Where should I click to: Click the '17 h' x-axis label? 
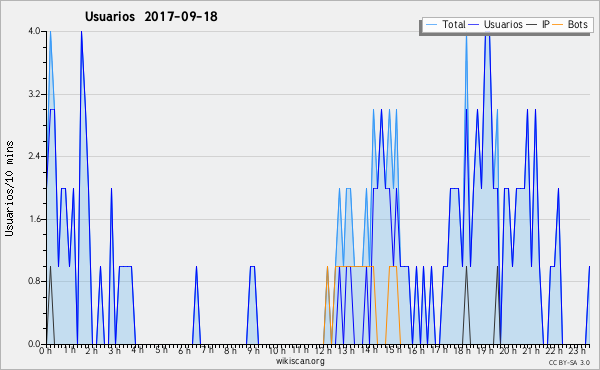[x=439, y=350]
